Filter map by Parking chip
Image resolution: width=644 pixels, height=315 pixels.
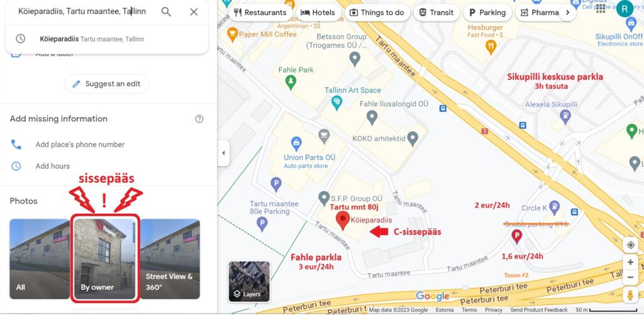coord(487,13)
